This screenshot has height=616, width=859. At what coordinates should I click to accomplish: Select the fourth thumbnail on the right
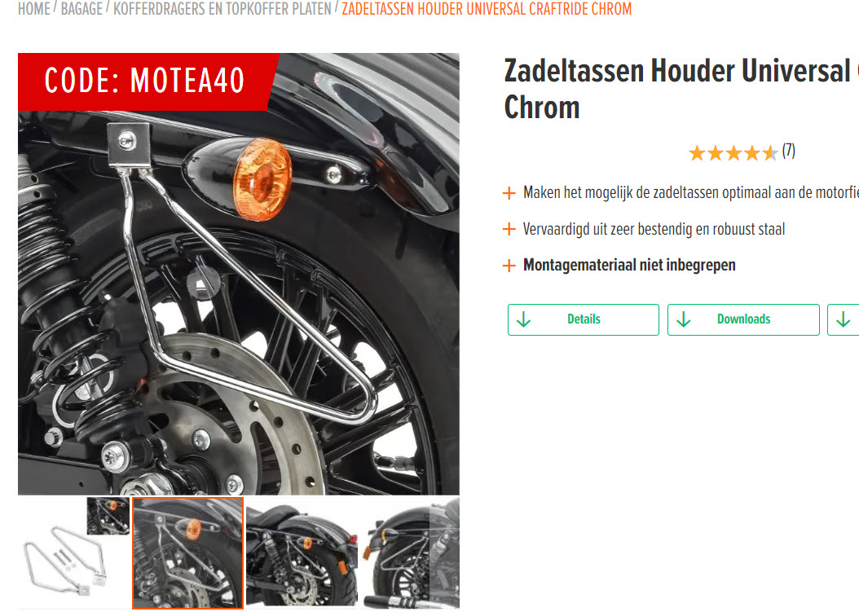coord(410,553)
